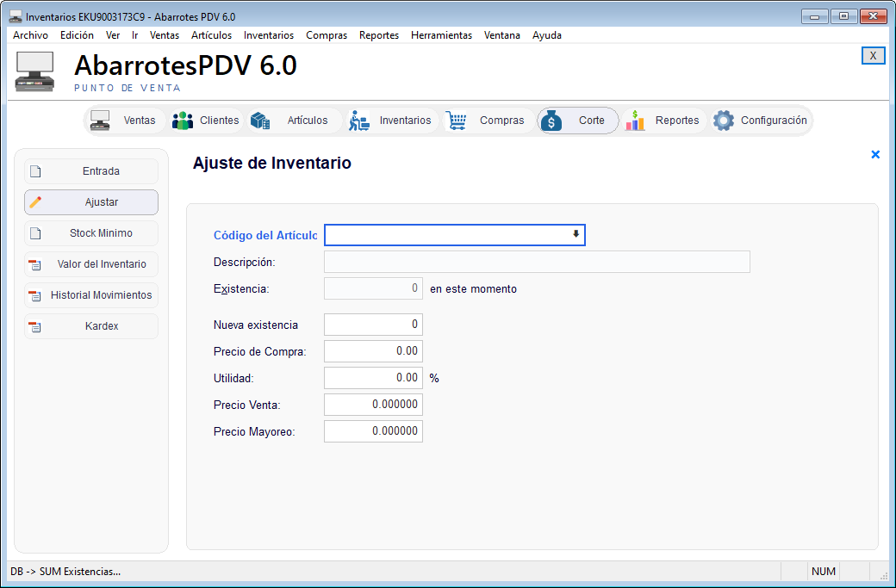Click the Kardex report icon
This screenshot has height=588, width=896.
pos(35,326)
